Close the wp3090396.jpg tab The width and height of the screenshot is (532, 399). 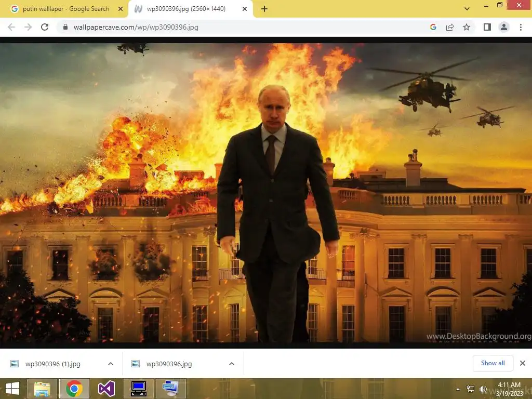[245, 9]
